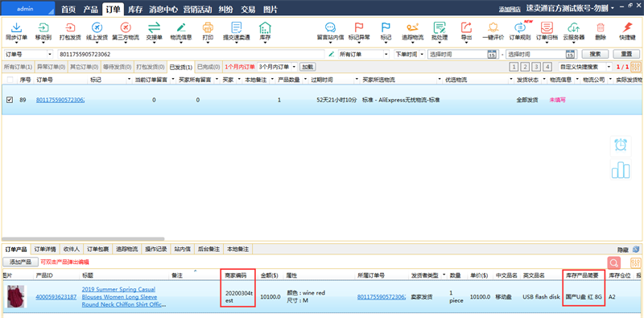This screenshot has height=318, width=644.
Task: Open the end date calendar picker icon
Action: [570, 54]
